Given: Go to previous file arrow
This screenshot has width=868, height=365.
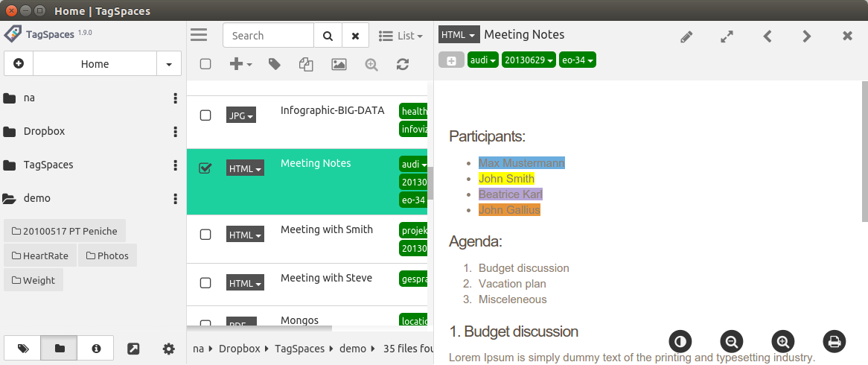Looking at the screenshot, I should pos(768,36).
